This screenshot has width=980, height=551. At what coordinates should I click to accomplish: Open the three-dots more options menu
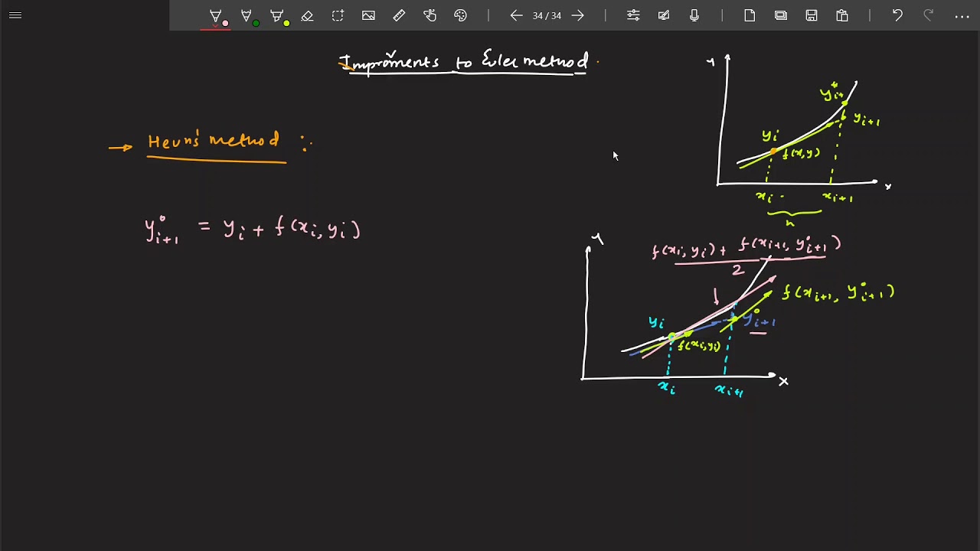(x=962, y=16)
